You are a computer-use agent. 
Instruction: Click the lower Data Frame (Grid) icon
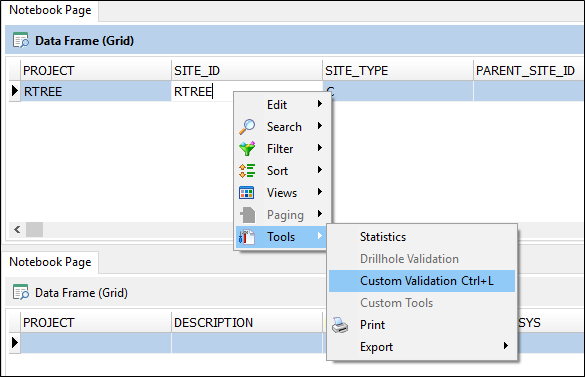coord(21,292)
